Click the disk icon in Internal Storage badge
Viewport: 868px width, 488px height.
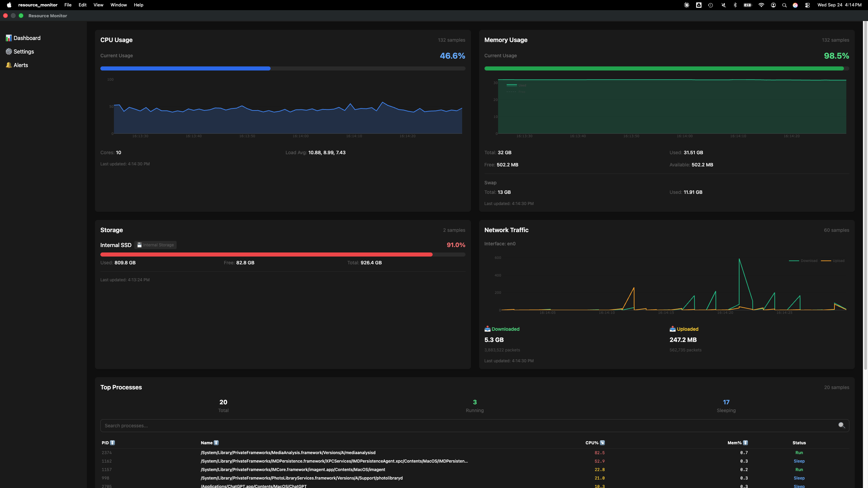139,245
